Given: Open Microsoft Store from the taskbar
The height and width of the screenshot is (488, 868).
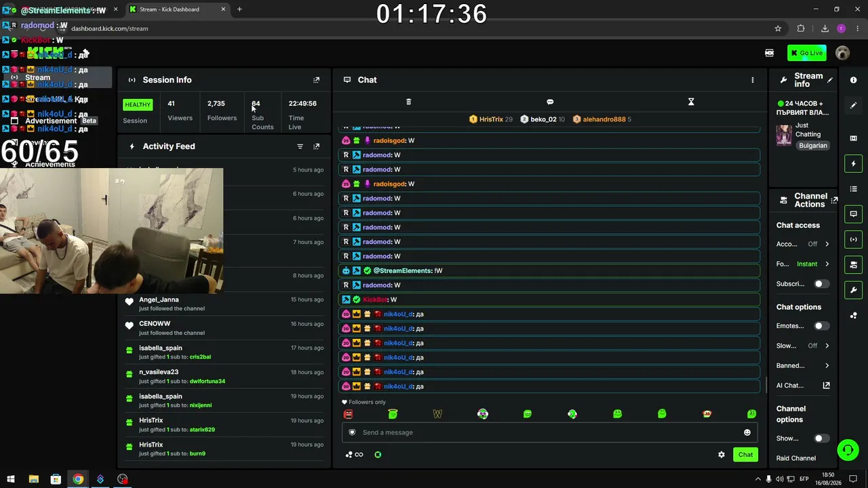Looking at the screenshot, I should (x=56, y=479).
